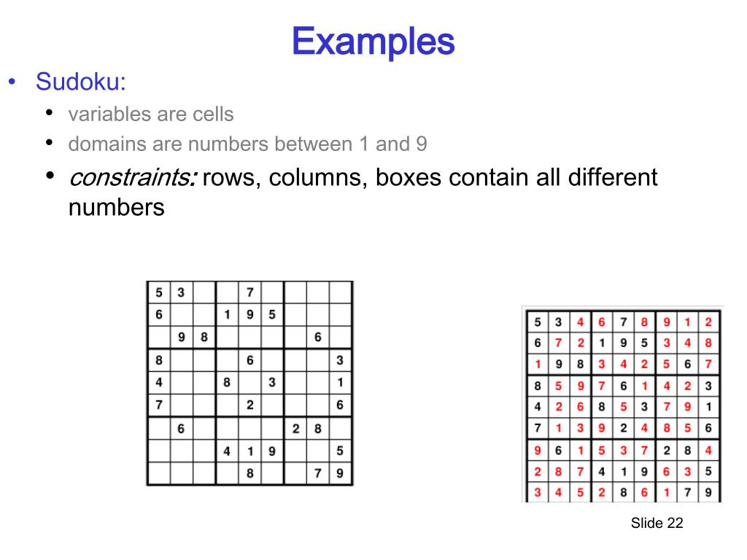
Task: Click the italic 'constraints:' word
Action: 133,178
